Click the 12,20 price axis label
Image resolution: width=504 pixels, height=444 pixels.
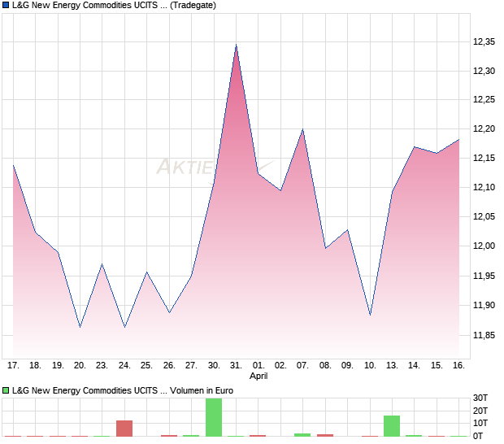[484, 128]
